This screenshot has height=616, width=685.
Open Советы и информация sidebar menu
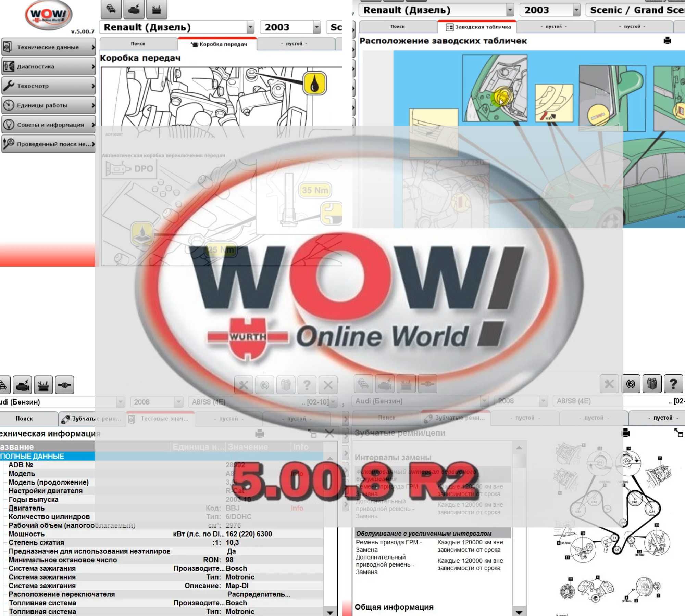(48, 125)
